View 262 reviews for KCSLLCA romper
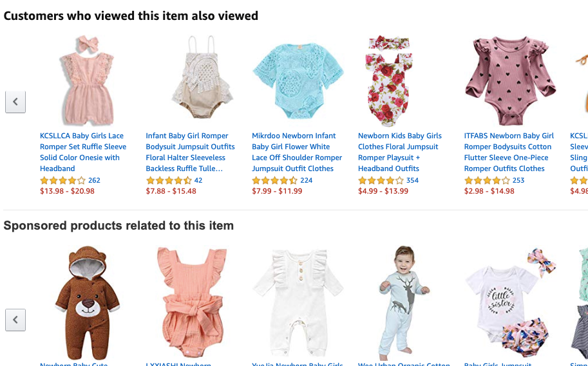The height and width of the screenshot is (366, 588). point(94,180)
